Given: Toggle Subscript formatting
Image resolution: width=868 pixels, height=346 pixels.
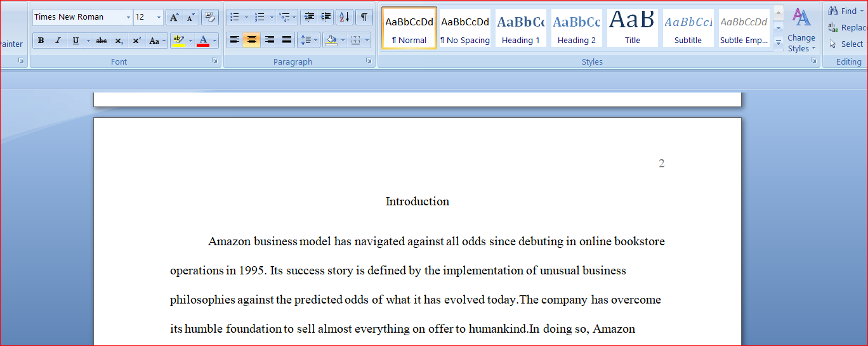Looking at the screenshot, I should point(119,41).
